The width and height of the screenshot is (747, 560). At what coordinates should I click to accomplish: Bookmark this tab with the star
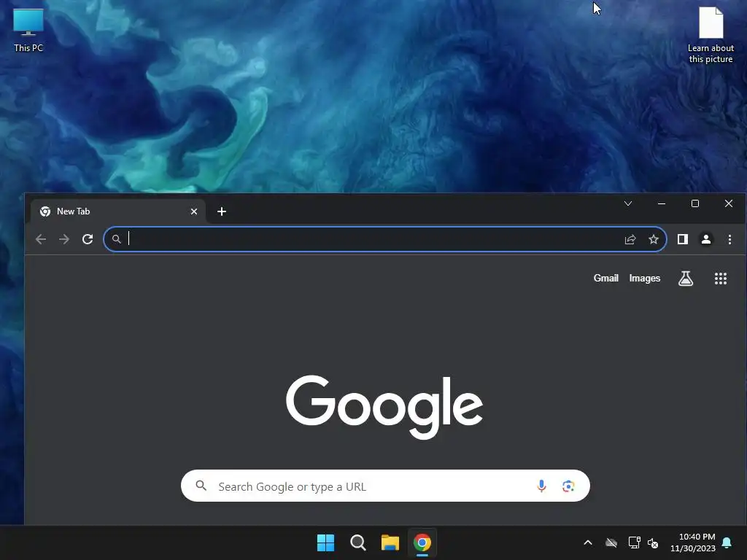tap(654, 239)
